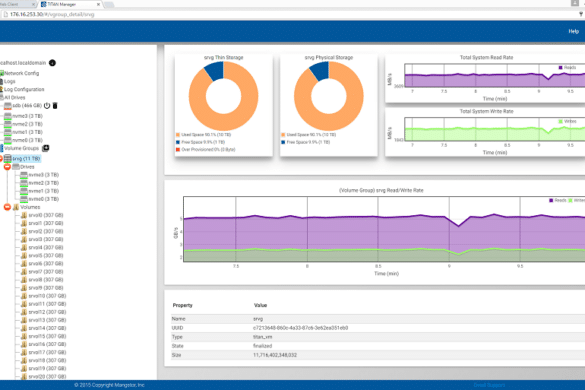Open the Help link in header

(x=573, y=31)
